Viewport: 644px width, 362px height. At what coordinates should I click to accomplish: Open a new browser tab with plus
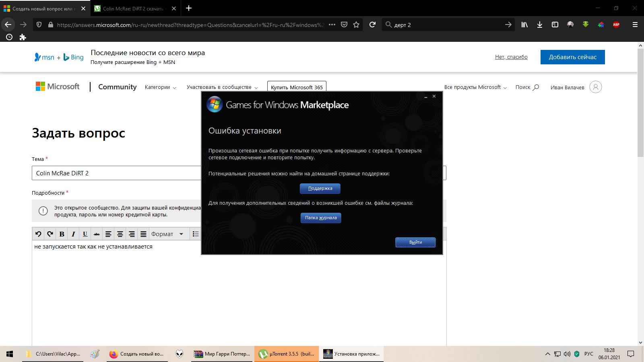tap(189, 8)
